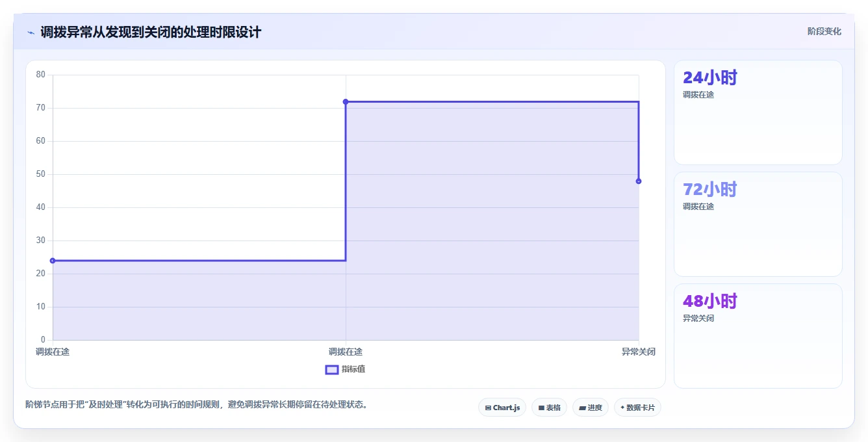Select the 数据卡片 tag chip
This screenshot has height=442, width=868.
click(637, 408)
